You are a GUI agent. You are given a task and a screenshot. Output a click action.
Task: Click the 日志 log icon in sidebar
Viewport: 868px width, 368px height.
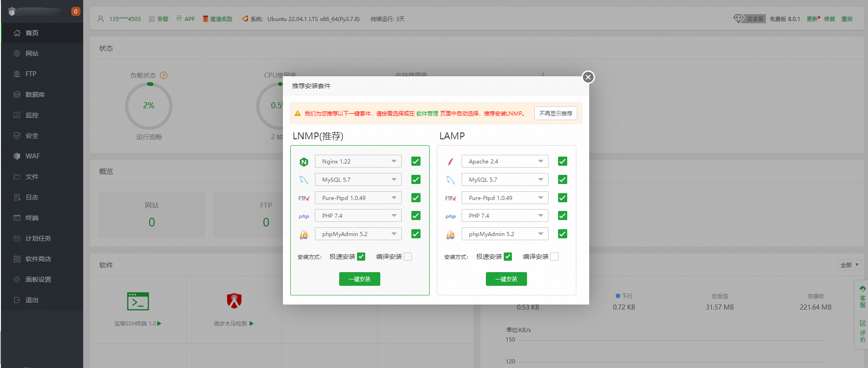(x=17, y=197)
